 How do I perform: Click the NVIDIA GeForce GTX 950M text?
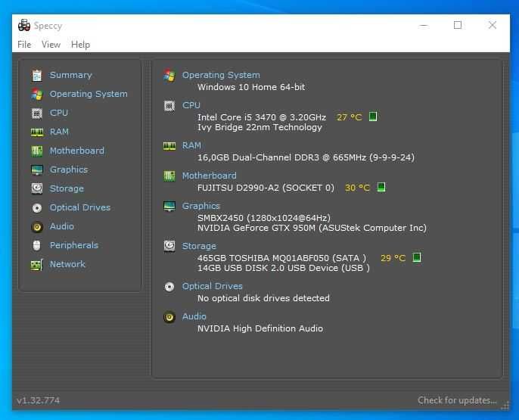click(312, 228)
